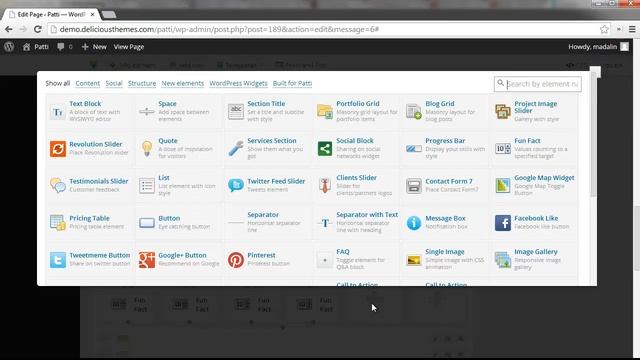Choose the Testimonials Slider speech bubbles icon
This screenshot has width=640, height=360.
click(58, 185)
